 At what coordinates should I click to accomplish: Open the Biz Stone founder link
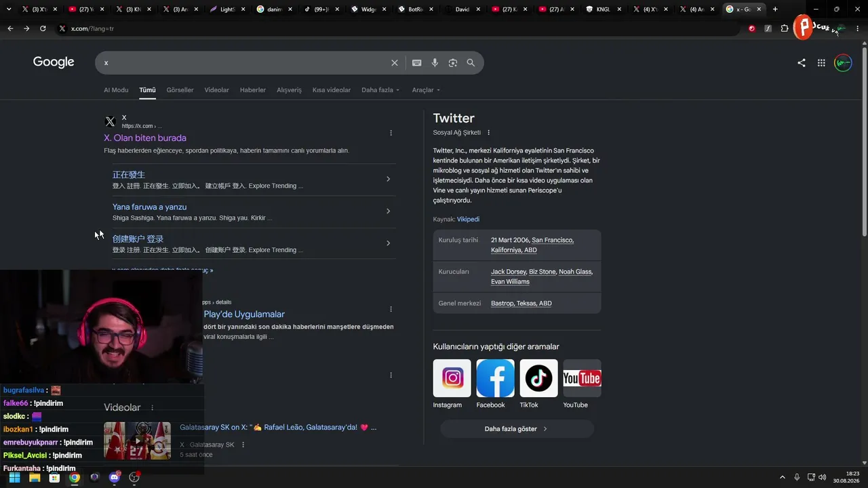(542, 272)
